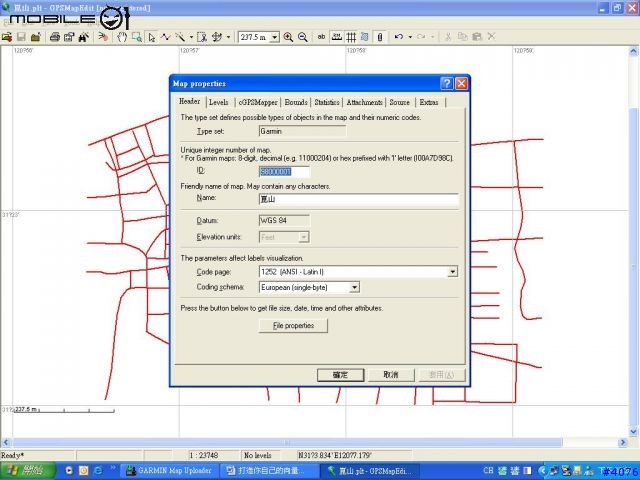The width and height of the screenshot is (640, 480).
Task: Click the GPSMapEdit taskbar button
Action: click(371, 471)
